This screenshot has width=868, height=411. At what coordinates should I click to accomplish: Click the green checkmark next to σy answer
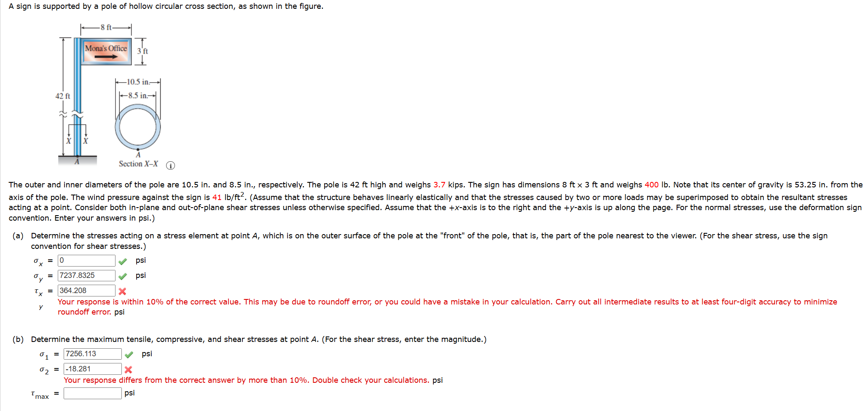[123, 276]
